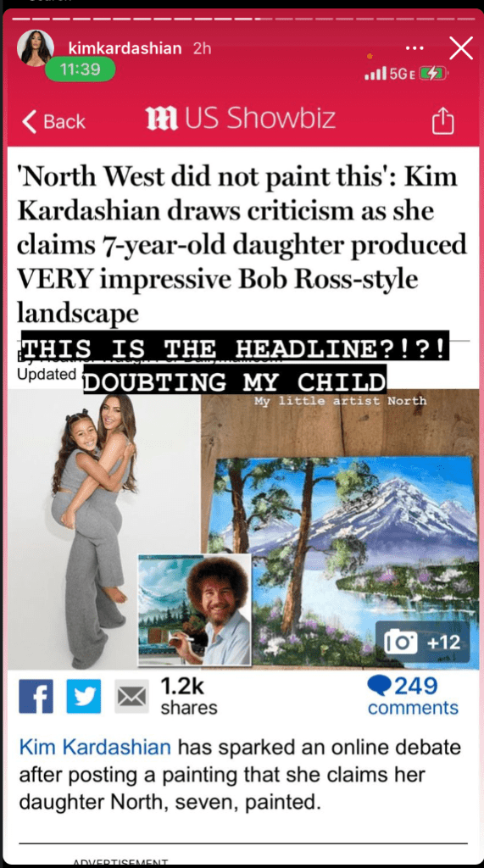Open the 249 comments link
Image resolution: width=484 pixels, height=868 pixels.
click(413, 696)
